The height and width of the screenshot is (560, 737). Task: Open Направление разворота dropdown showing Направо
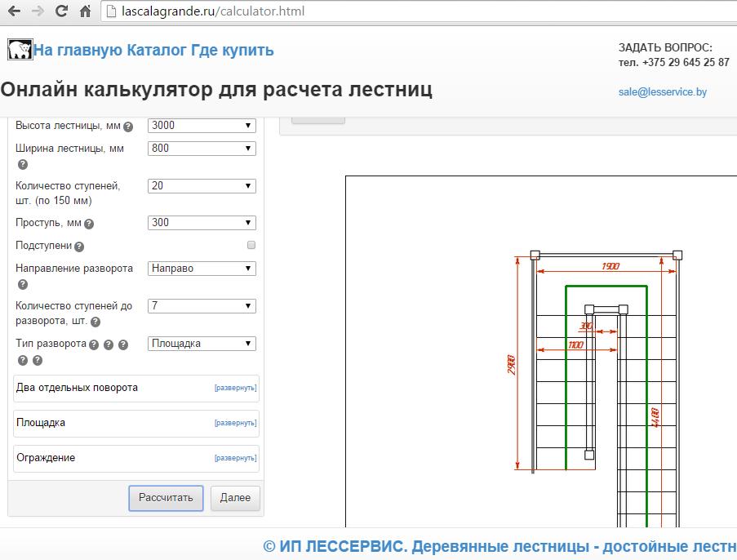[202, 269]
